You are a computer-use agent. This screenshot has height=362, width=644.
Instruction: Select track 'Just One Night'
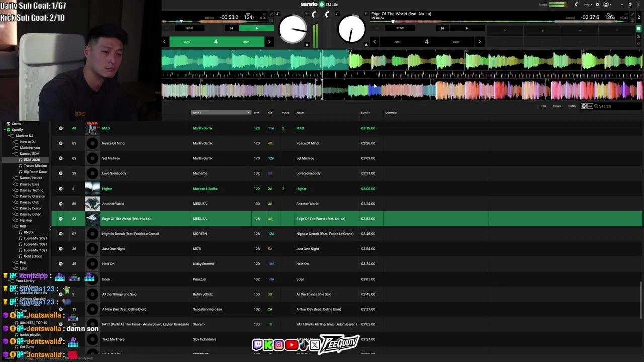click(x=113, y=249)
